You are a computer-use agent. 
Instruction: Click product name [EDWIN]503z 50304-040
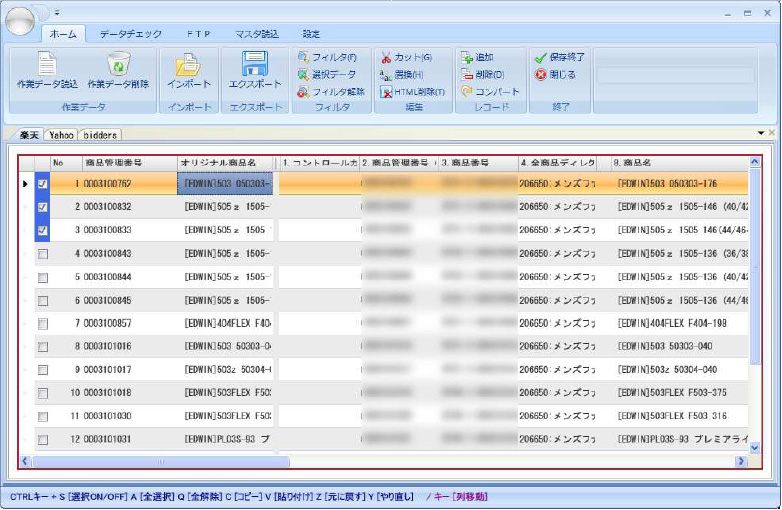tap(667, 370)
